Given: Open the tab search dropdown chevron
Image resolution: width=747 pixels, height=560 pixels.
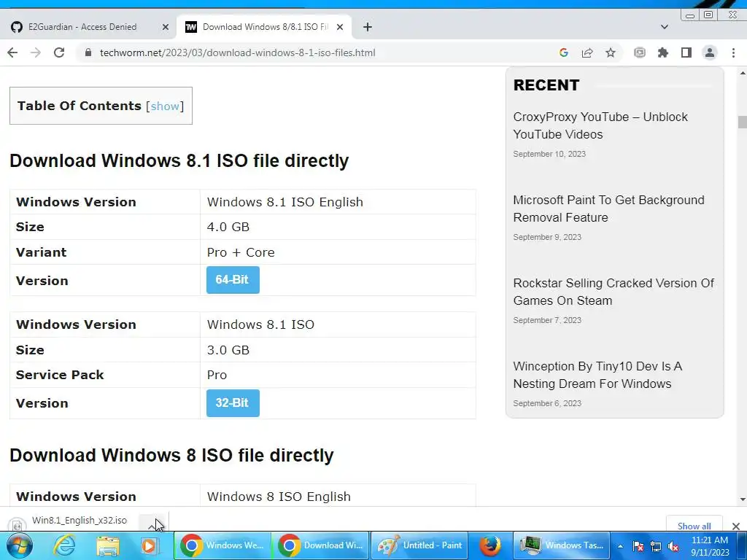Looking at the screenshot, I should (664, 27).
